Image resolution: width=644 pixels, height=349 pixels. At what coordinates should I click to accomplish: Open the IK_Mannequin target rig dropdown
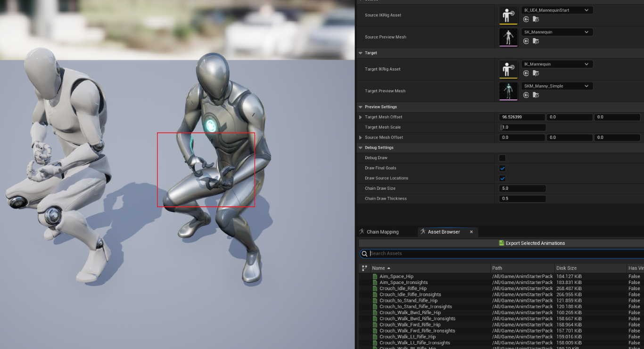557,64
